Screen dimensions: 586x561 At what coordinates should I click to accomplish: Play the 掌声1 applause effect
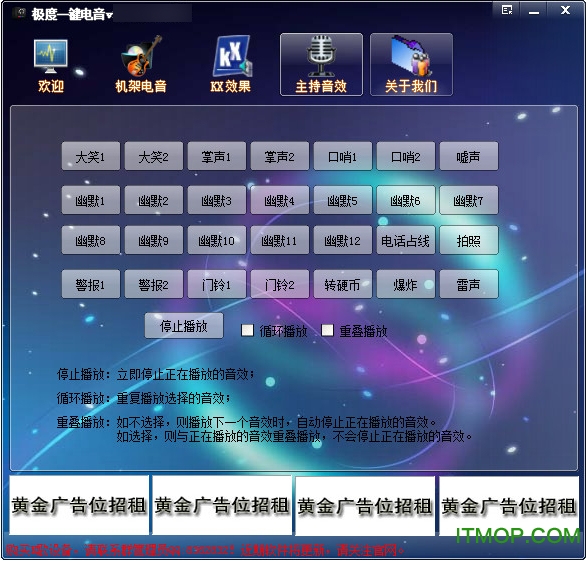[217, 156]
